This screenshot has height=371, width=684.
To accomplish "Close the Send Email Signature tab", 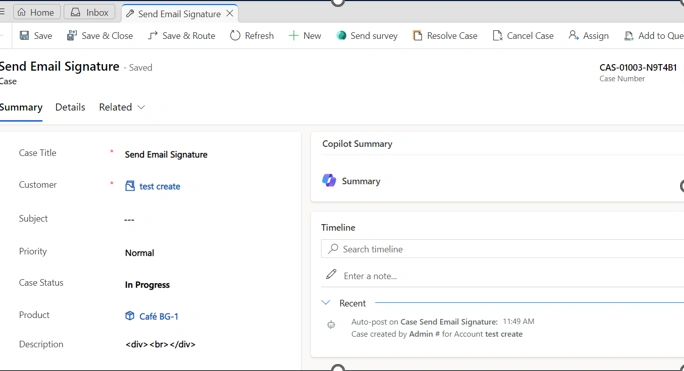I will pos(229,14).
